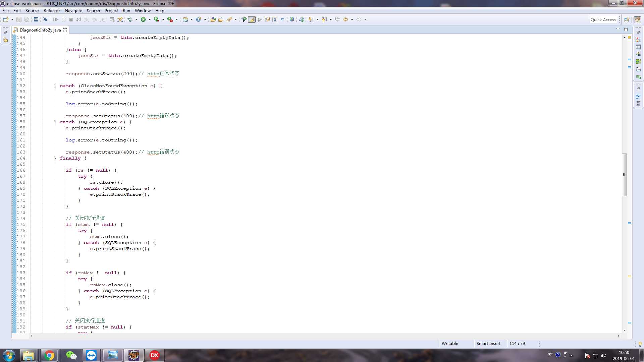Screen dimensions: 644x362
Task: Open the Window menu
Action: coord(143,10)
